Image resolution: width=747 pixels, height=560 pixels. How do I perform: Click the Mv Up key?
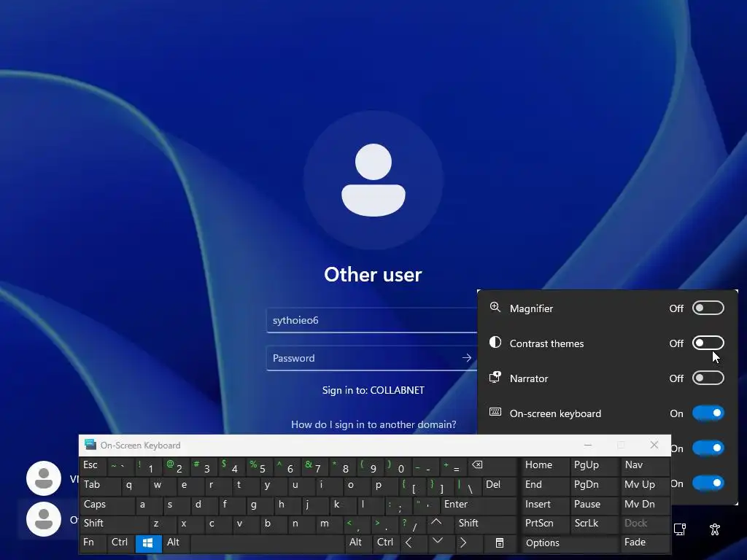tap(645, 486)
